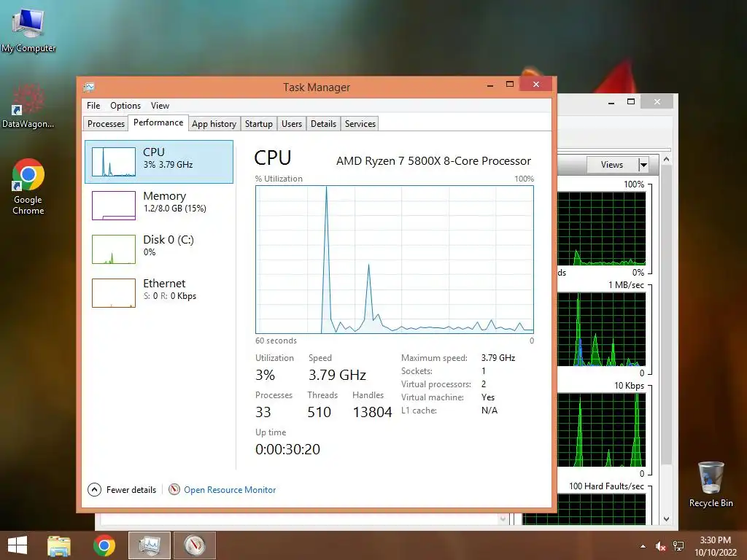Viewport: 747px width, 560px height.
Task: Click Resource Monitor scrollbar up arrow
Action: pos(667,160)
